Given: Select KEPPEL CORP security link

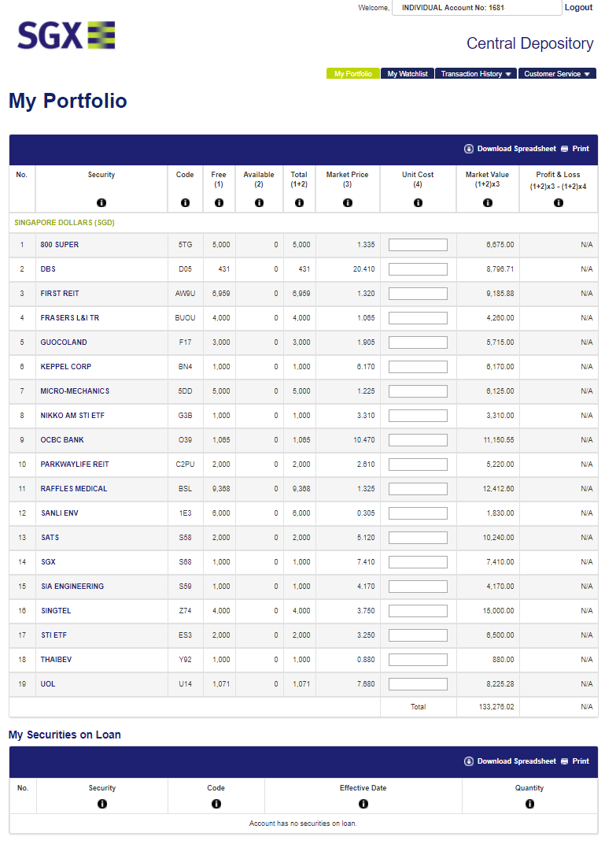Looking at the screenshot, I should pyautogui.click(x=65, y=367).
